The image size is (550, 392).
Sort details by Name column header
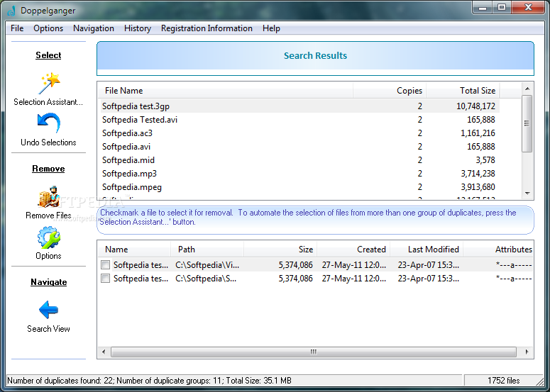pos(134,250)
